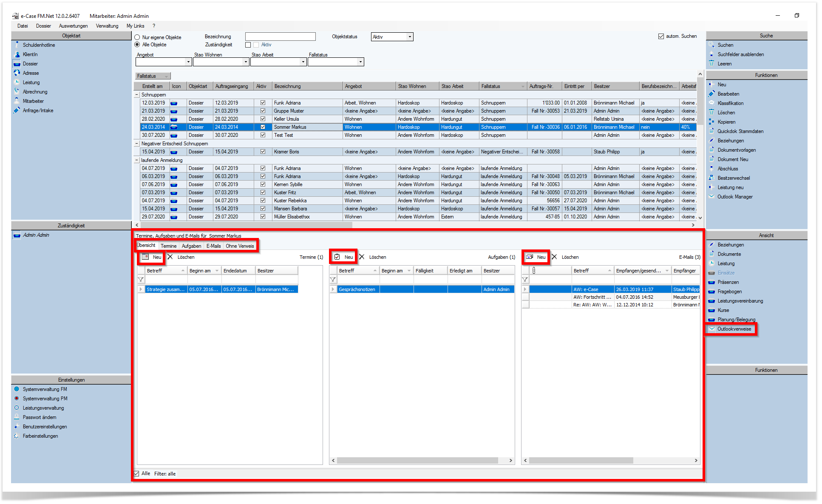
Task: Click the Abrechnung sidebar icon
Action: [x=17, y=91]
